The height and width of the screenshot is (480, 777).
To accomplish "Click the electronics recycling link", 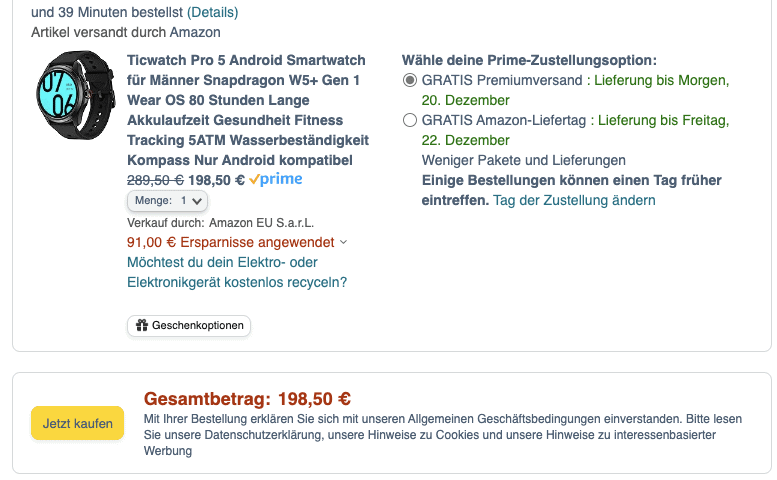I will point(237,272).
